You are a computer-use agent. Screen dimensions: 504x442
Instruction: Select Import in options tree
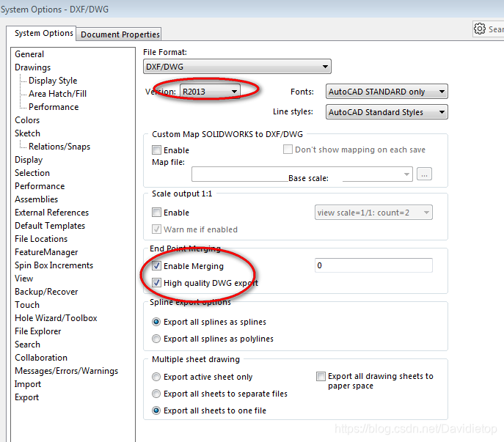[x=28, y=384]
